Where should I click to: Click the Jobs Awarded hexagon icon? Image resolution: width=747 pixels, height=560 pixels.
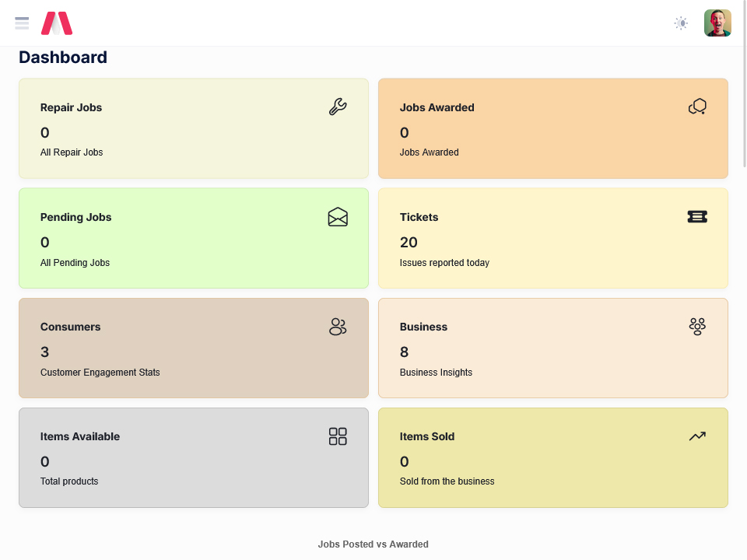697,107
